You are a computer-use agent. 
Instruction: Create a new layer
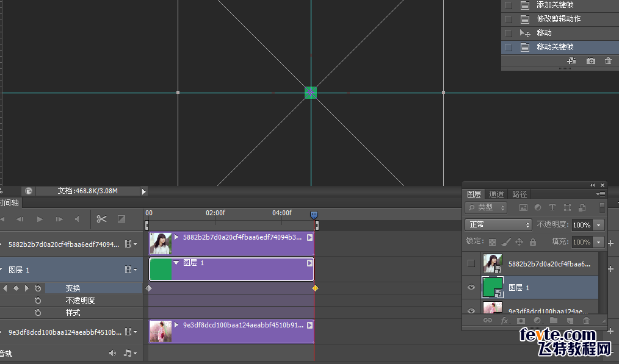click(x=570, y=321)
